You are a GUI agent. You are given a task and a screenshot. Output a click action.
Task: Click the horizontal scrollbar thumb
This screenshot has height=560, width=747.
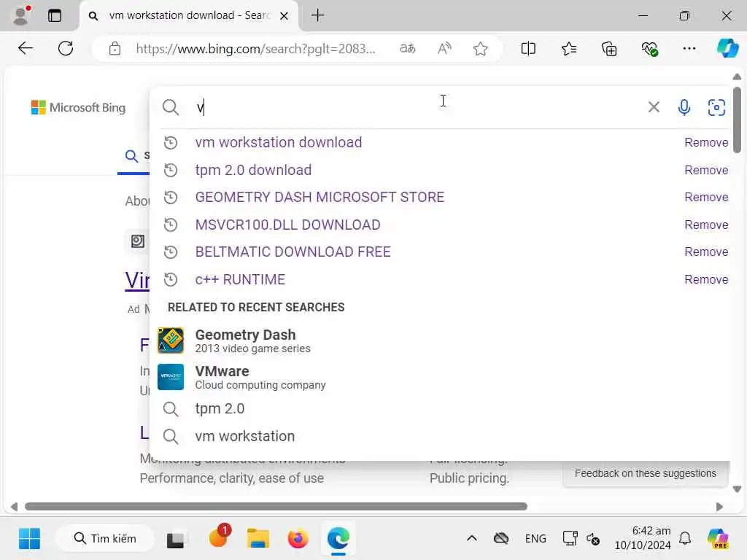click(276, 507)
